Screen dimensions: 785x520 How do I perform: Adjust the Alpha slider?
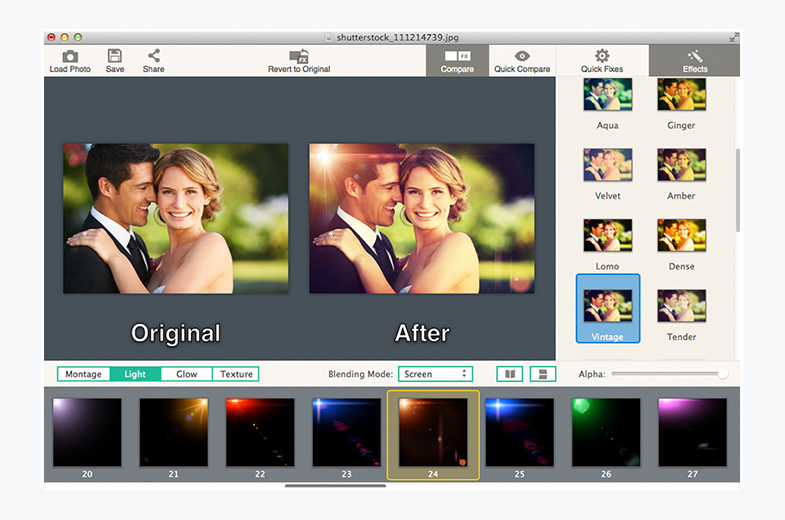point(722,374)
